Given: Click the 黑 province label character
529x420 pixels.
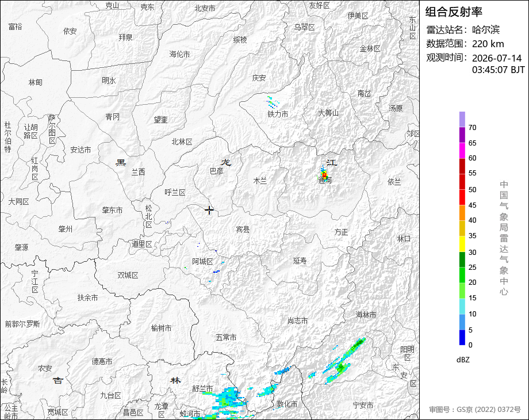Looking at the screenshot, I should click(x=121, y=163).
